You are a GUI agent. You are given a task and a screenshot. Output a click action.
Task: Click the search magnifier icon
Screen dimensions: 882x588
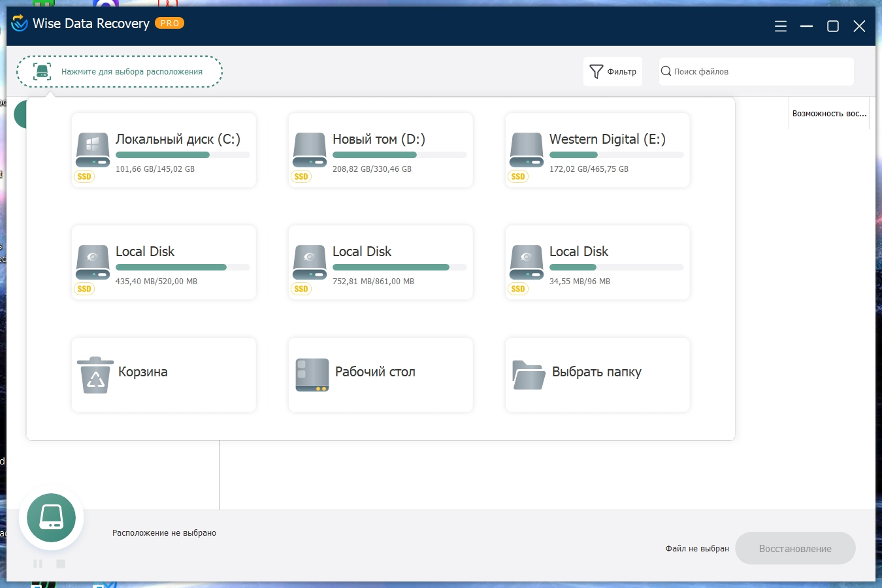pos(666,71)
